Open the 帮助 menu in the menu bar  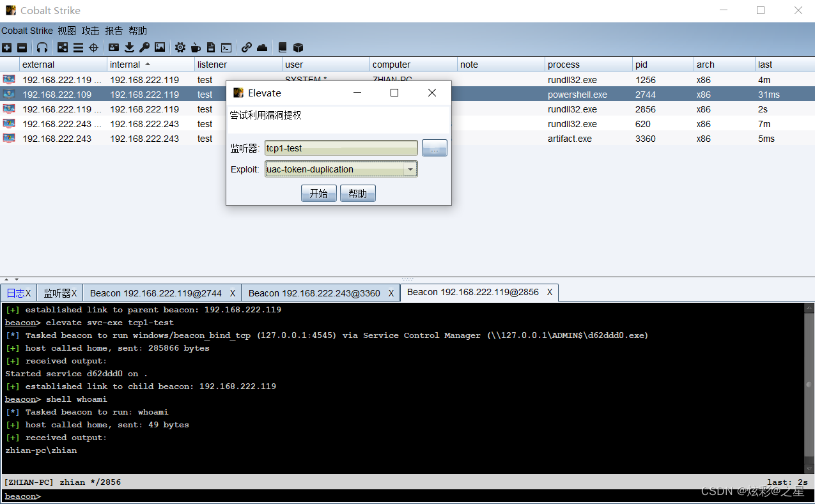[x=137, y=31]
